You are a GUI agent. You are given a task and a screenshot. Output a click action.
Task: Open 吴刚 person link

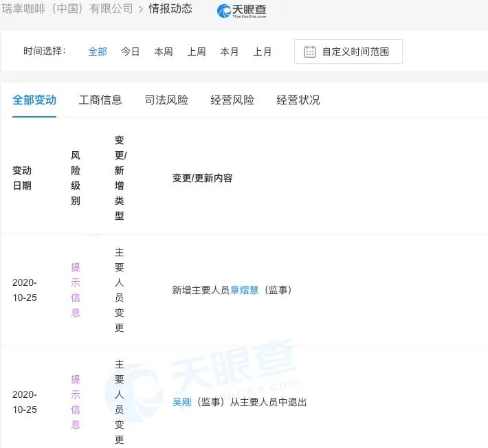181,402
